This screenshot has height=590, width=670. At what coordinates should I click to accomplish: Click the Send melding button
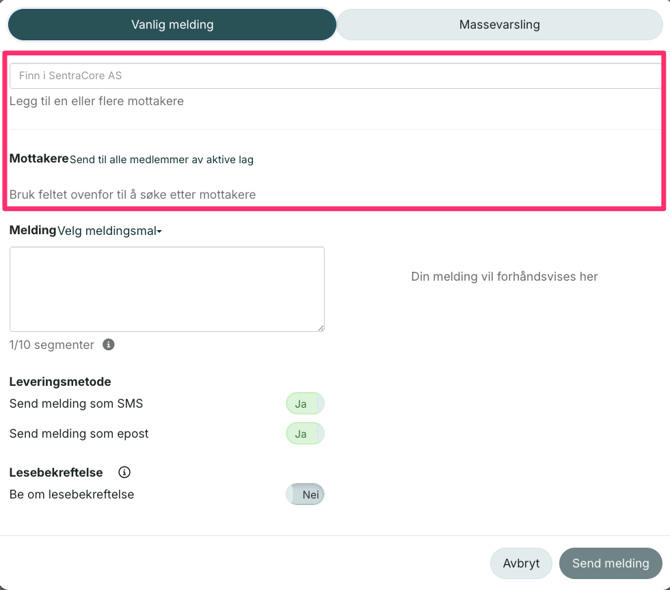coord(610,563)
